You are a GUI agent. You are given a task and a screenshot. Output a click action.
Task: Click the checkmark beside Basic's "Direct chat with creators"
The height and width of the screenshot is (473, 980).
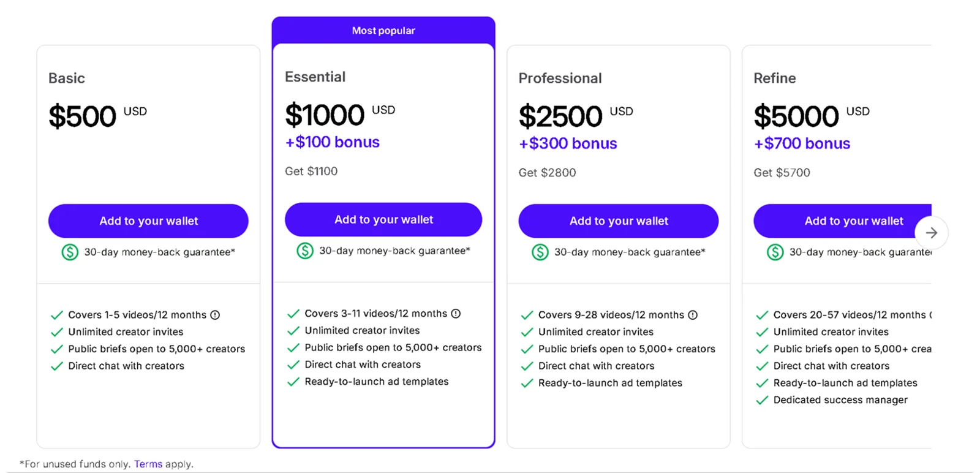click(x=56, y=366)
